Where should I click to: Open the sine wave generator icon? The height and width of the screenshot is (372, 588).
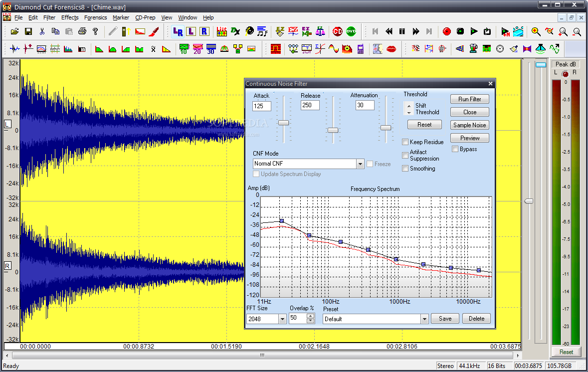(333, 49)
